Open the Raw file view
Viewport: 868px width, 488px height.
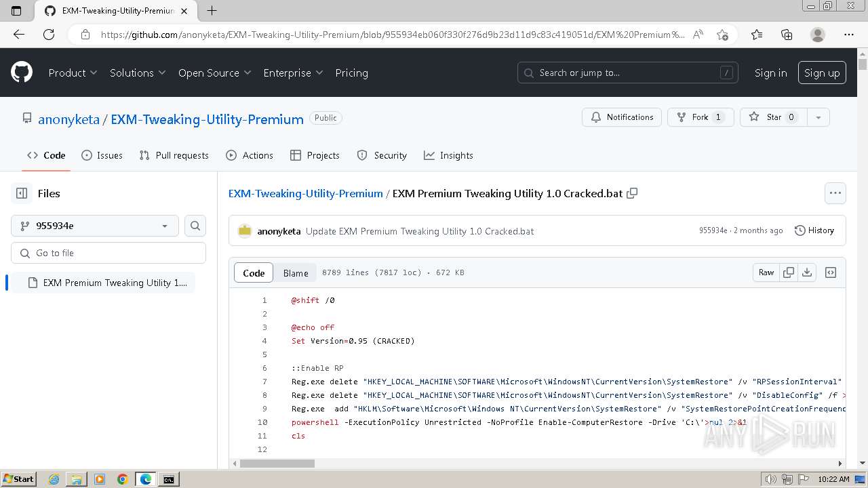coord(766,272)
